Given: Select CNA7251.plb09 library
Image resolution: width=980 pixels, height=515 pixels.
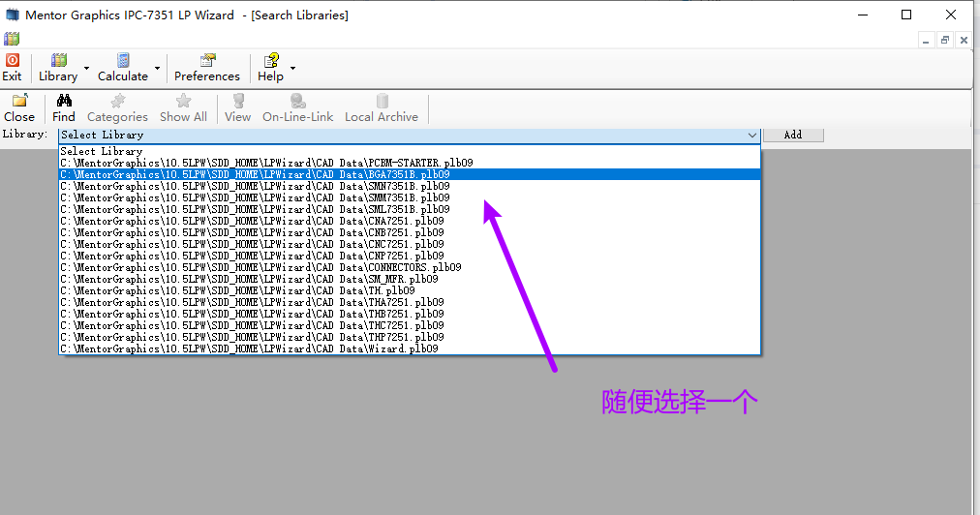Looking at the screenshot, I should coord(410,221).
